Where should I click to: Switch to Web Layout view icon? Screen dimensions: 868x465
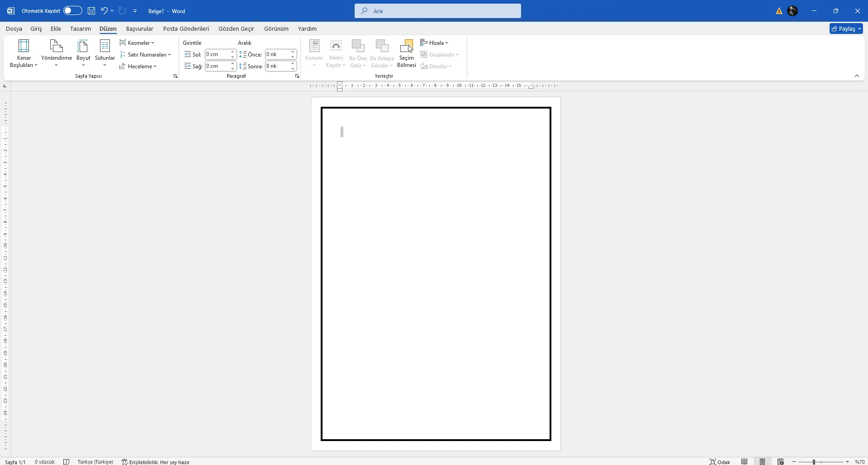781,462
